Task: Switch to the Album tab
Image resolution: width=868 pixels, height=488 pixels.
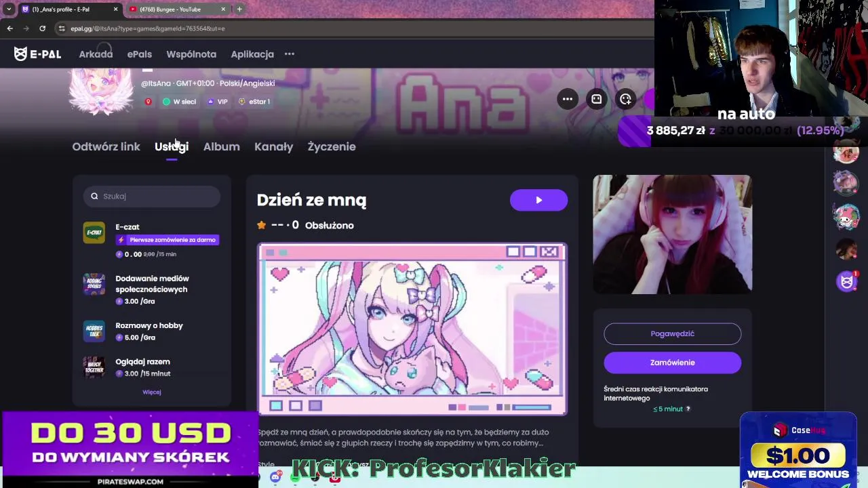Action: coord(222,146)
